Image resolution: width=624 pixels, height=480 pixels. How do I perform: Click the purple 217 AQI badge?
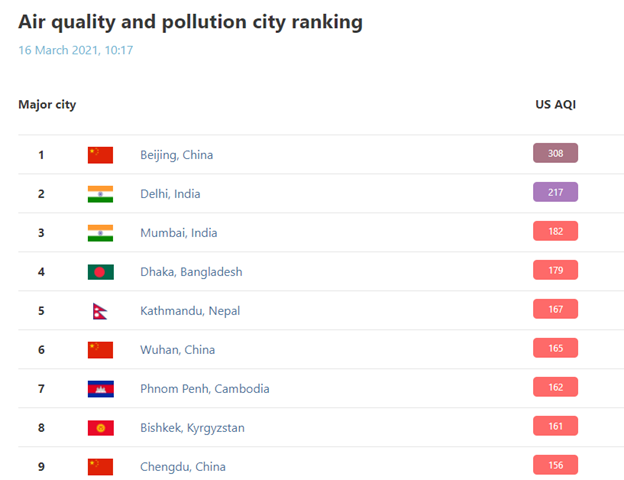[556, 192]
